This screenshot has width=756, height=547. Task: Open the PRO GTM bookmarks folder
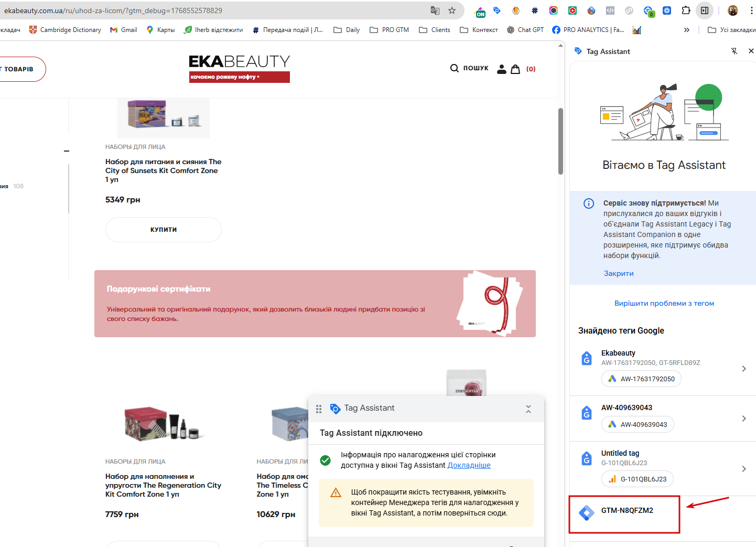click(389, 30)
